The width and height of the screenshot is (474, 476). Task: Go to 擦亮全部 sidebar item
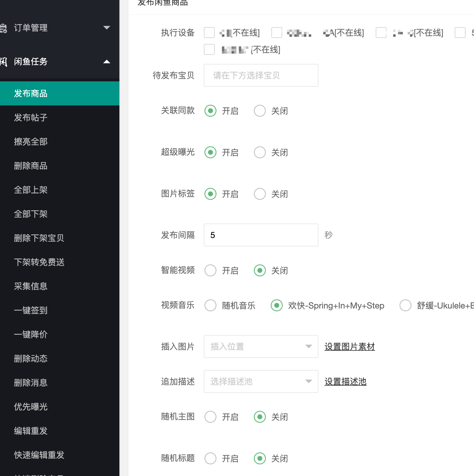click(31, 142)
